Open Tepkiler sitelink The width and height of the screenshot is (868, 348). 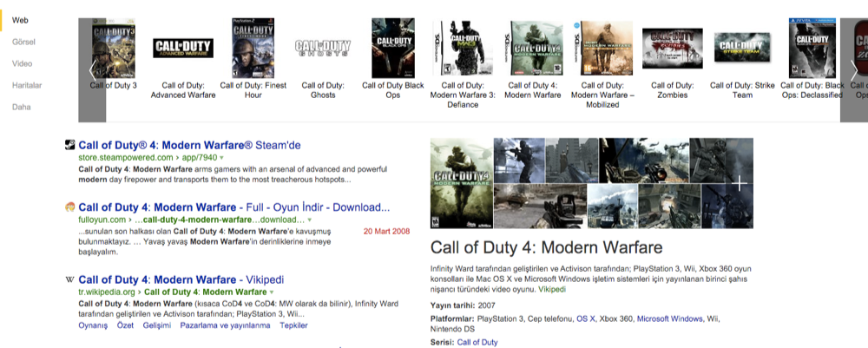pyautogui.click(x=293, y=325)
